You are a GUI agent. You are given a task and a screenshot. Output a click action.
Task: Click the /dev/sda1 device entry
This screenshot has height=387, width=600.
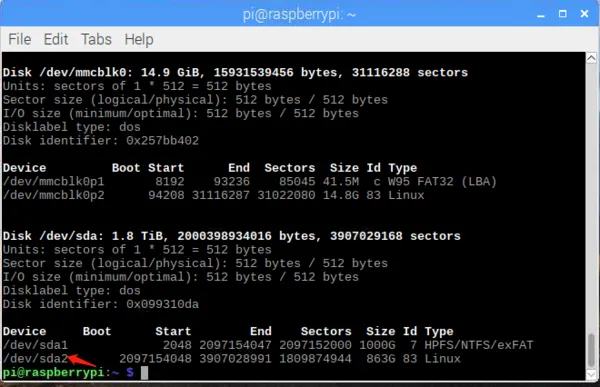pos(35,345)
